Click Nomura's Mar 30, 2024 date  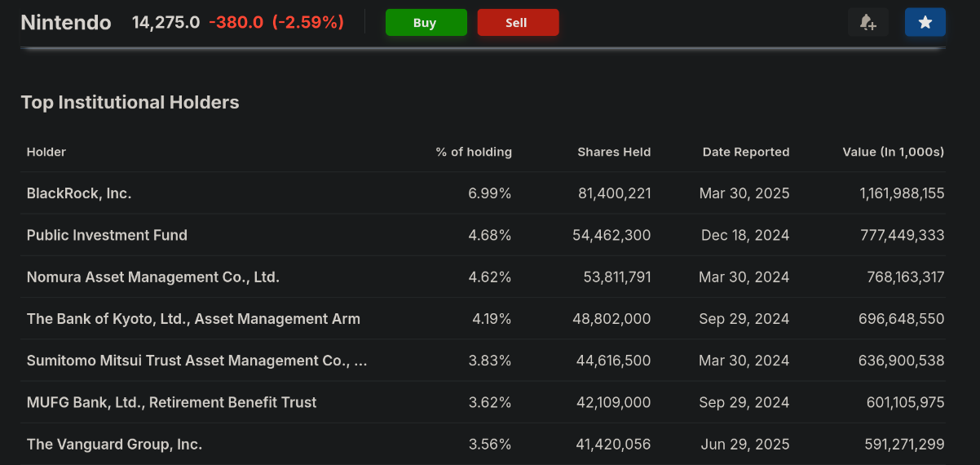pos(744,277)
